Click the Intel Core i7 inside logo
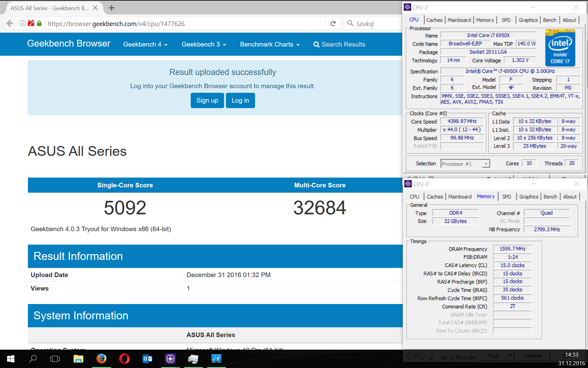The width and height of the screenshot is (588, 368). [x=560, y=48]
